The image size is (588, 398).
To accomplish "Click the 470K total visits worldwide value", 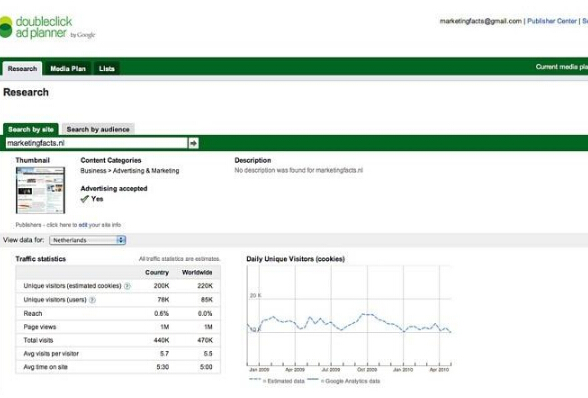I will [205, 340].
